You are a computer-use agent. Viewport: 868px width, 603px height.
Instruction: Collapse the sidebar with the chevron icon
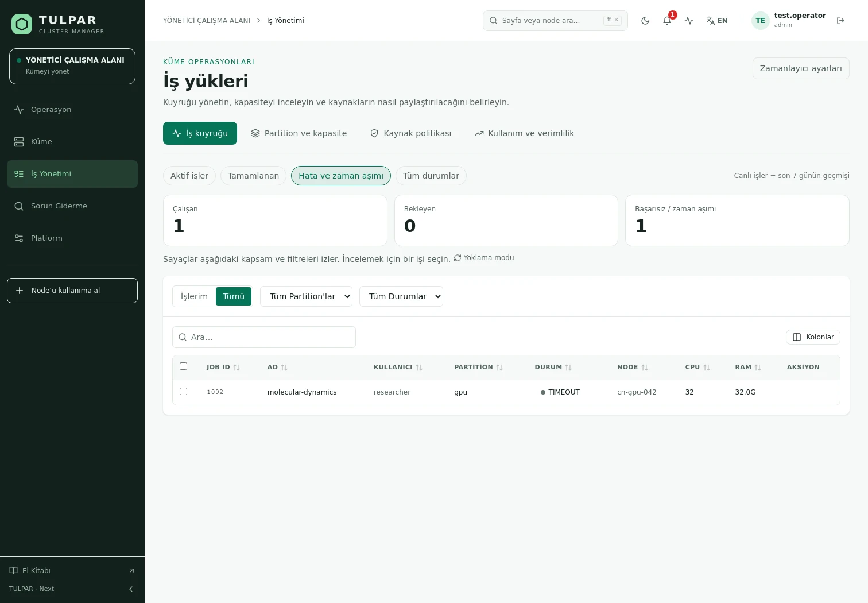131,589
